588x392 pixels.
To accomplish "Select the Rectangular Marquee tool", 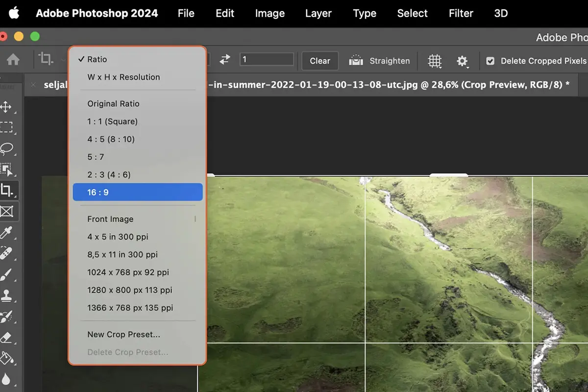I will click(x=10, y=127).
